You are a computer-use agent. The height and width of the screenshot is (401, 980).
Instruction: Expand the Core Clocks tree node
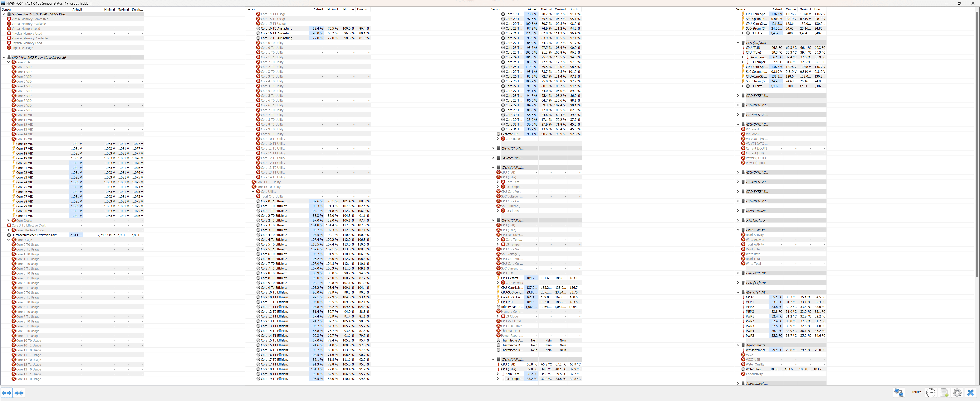(8, 220)
